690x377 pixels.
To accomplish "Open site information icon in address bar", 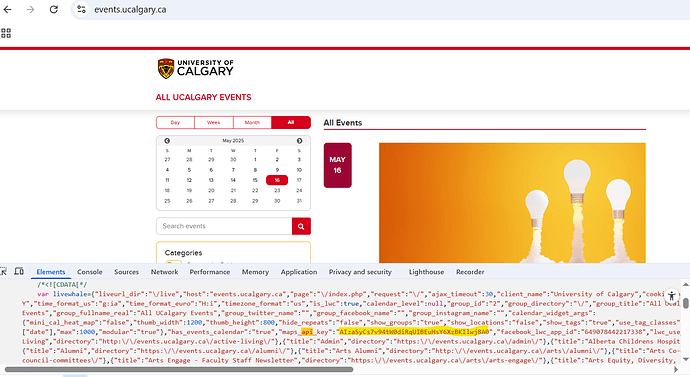I will 81,9.
